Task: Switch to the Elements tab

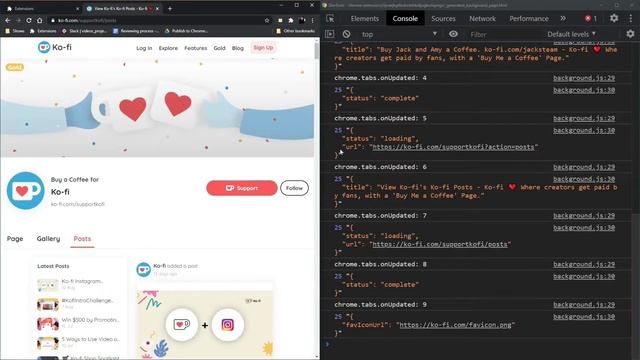Action: coord(364,18)
